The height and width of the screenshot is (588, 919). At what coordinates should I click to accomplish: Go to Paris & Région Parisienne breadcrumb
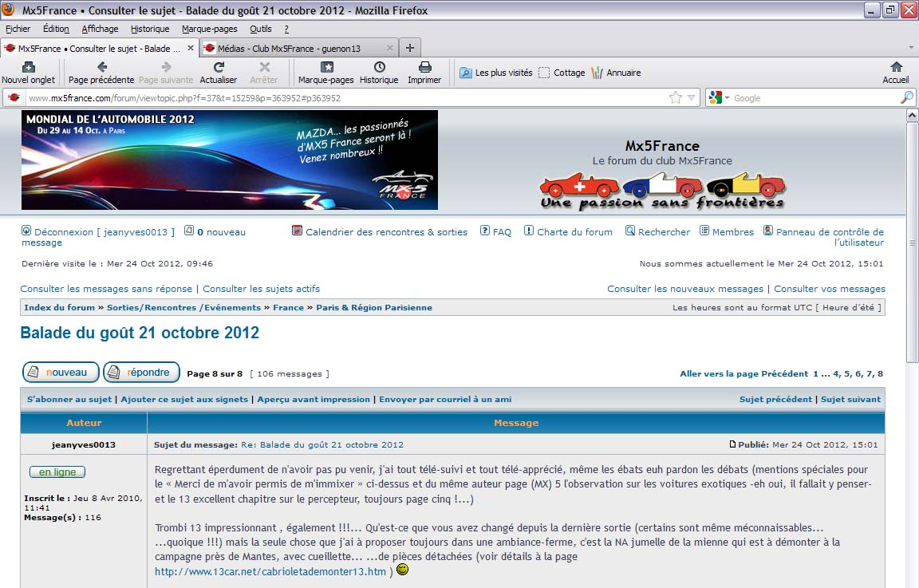(374, 308)
